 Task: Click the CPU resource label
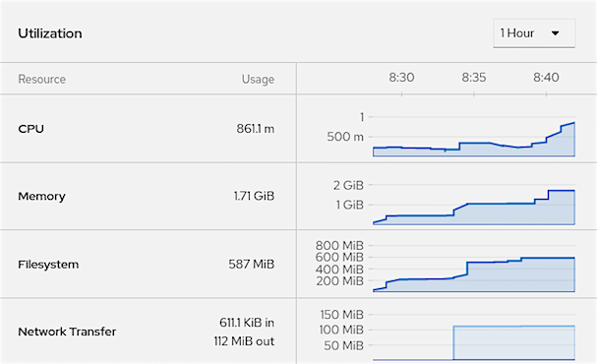tap(30, 129)
